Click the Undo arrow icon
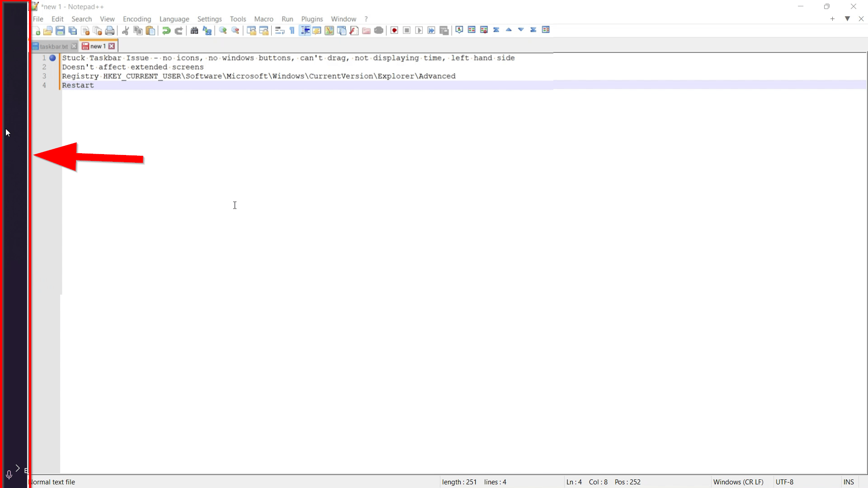Viewport: 868px width, 488px height. point(166,30)
